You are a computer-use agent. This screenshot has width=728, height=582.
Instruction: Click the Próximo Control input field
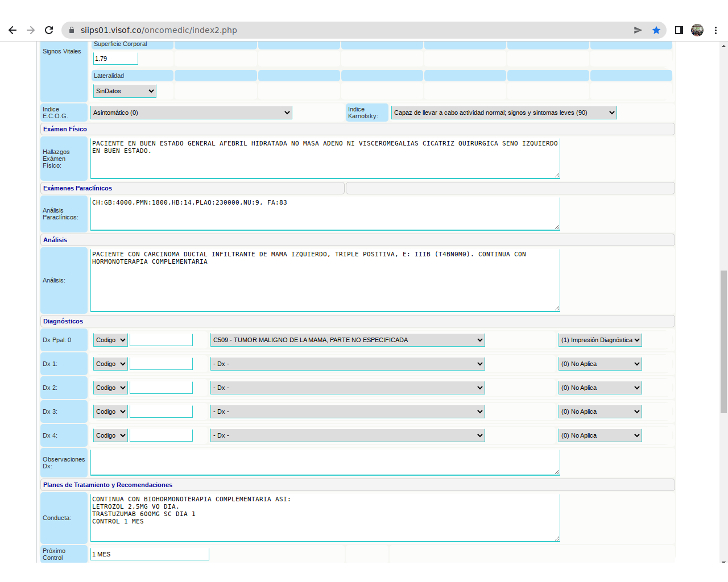(150, 554)
